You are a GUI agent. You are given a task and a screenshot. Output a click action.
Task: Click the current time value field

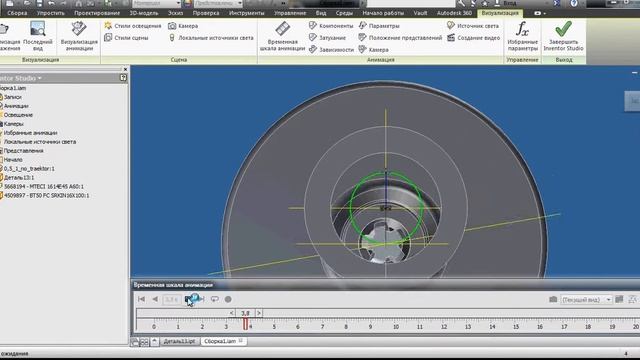172,300
